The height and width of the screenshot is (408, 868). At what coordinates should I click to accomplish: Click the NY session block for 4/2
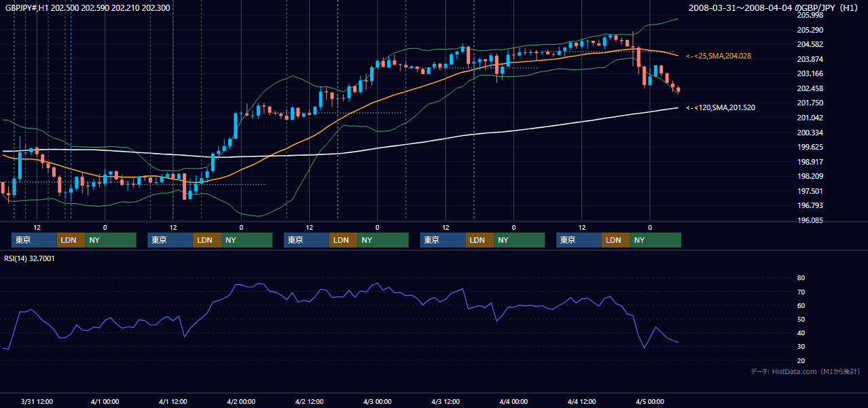(383, 240)
